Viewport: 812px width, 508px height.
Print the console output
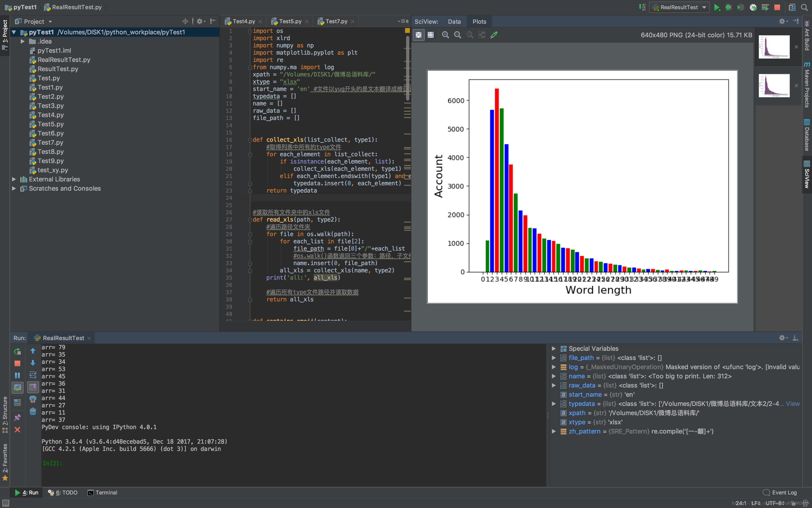[x=33, y=399]
